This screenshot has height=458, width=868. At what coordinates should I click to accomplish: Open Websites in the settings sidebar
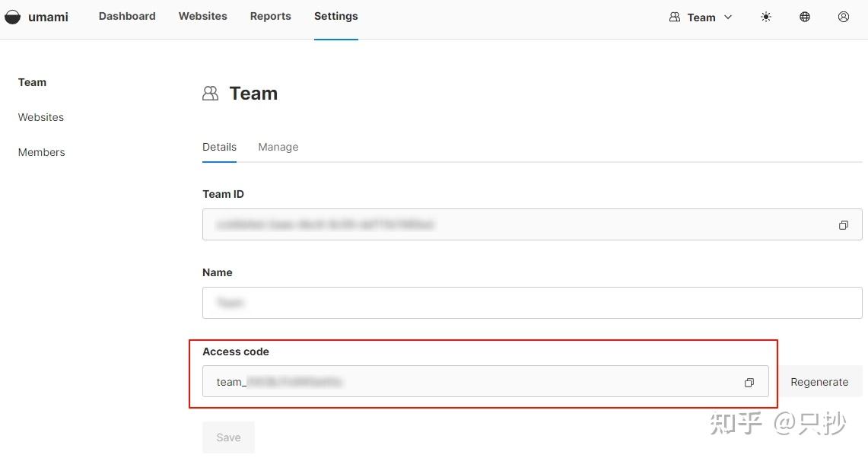click(41, 117)
